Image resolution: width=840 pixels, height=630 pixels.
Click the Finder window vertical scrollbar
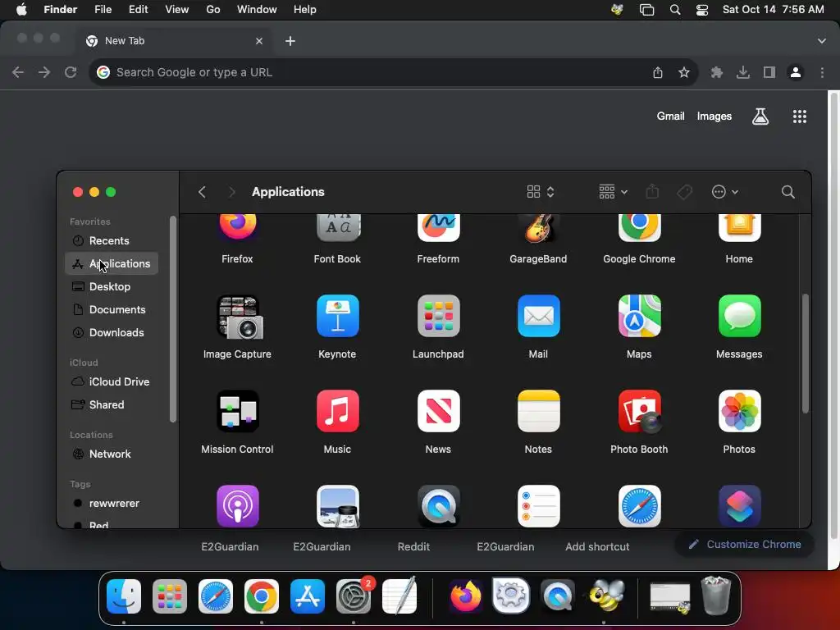(x=805, y=354)
